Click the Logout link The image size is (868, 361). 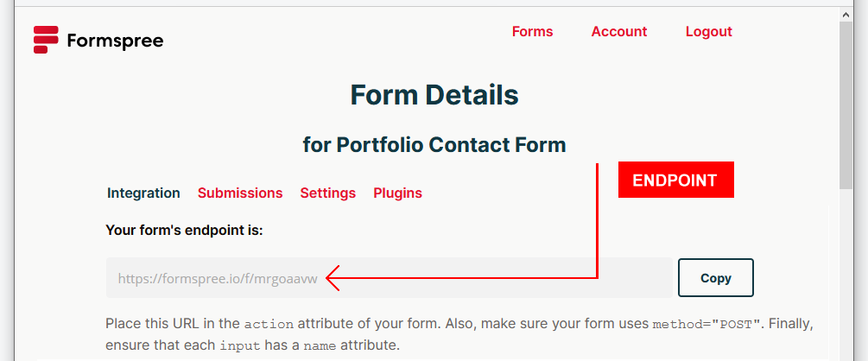coord(708,32)
